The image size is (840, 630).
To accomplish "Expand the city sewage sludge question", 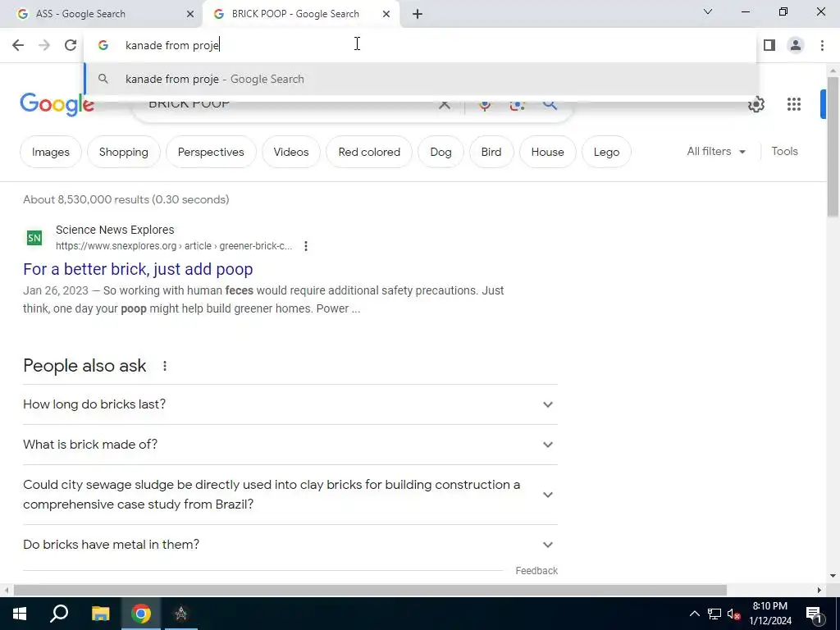I will 290,495.
